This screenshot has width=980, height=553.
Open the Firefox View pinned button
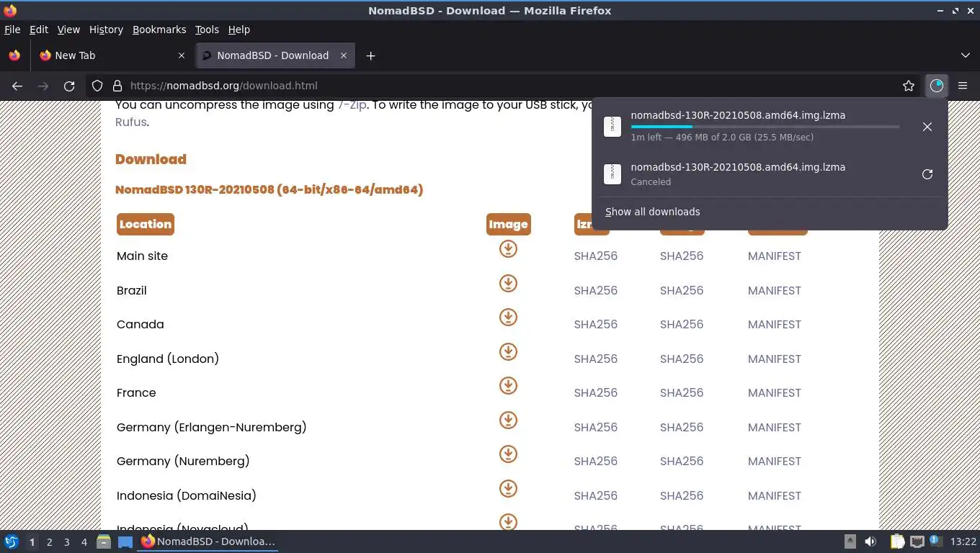point(14,55)
